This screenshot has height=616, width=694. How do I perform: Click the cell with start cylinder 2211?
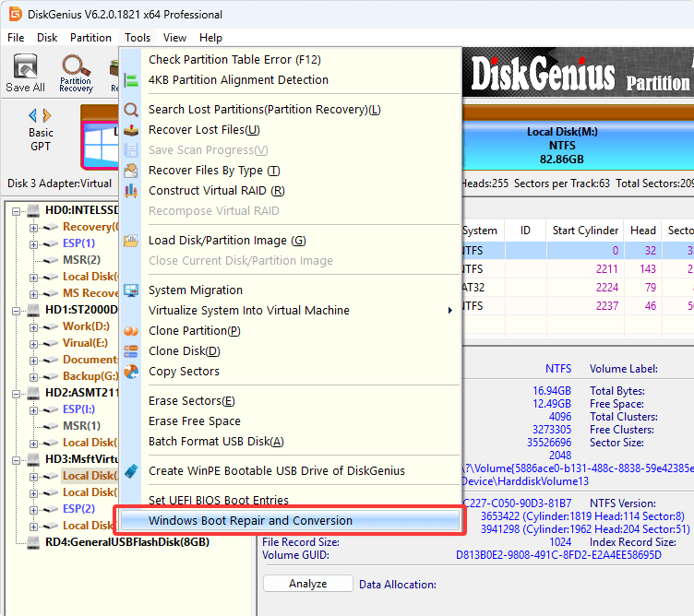[585, 269]
